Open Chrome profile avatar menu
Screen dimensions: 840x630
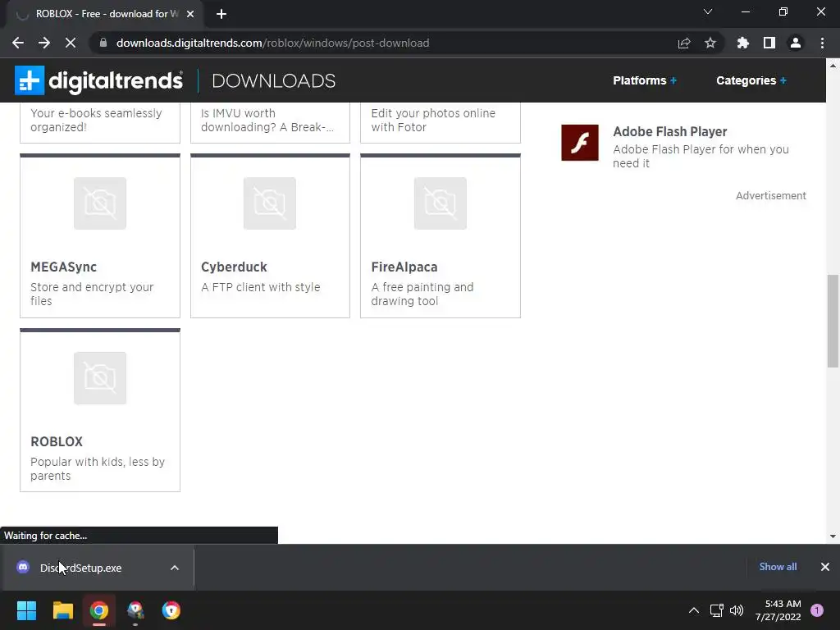[796, 43]
